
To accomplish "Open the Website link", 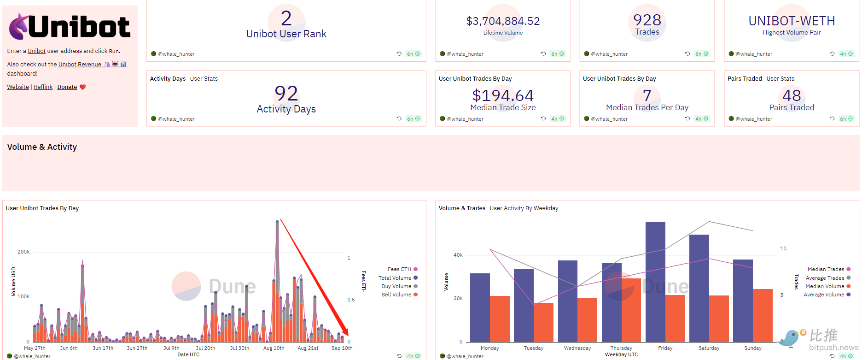I will coord(18,87).
